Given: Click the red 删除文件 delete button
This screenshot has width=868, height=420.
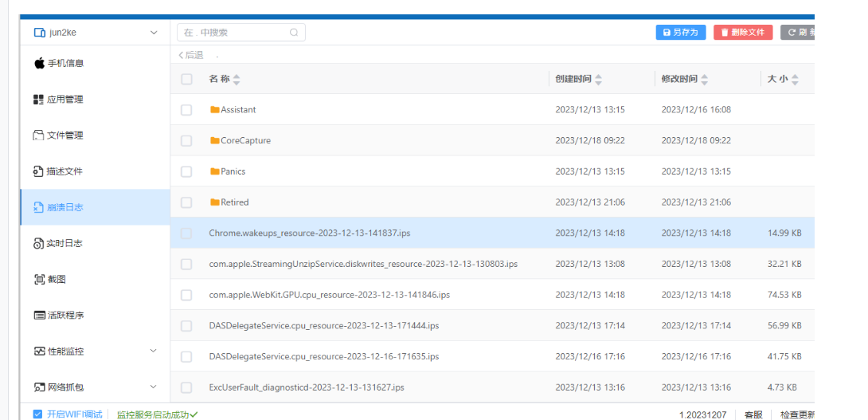Looking at the screenshot, I should [742, 32].
